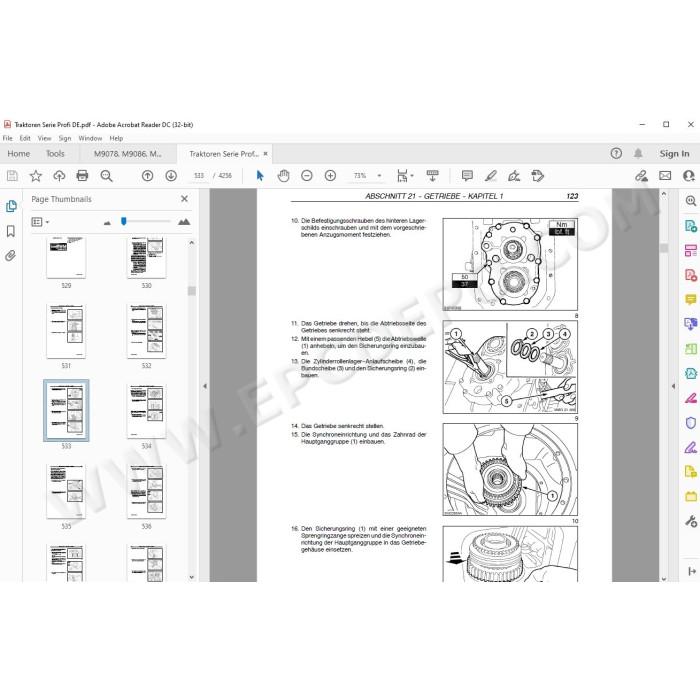Open the Window menu

(x=90, y=138)
